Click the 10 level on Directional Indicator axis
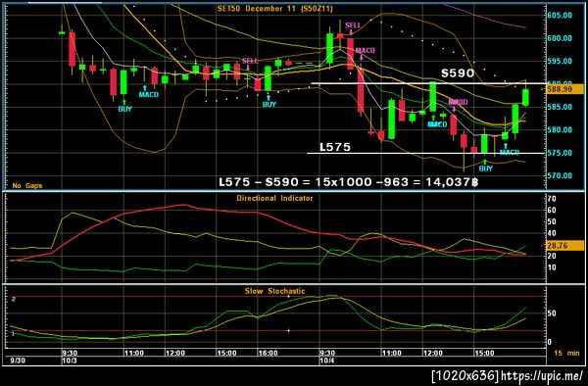588x386 pixels. click(x=552, y=267)
